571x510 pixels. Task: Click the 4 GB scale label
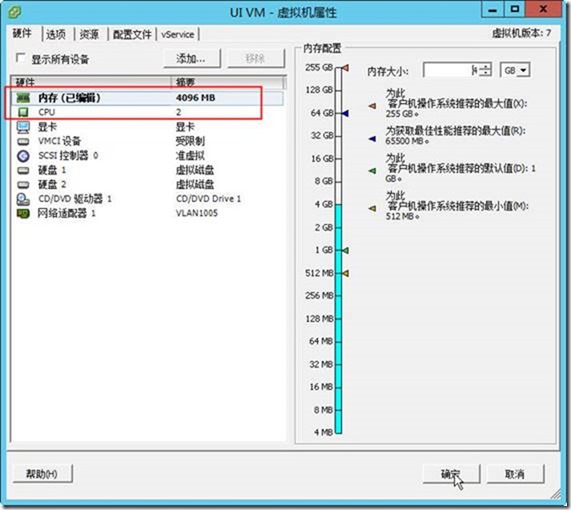323,204
